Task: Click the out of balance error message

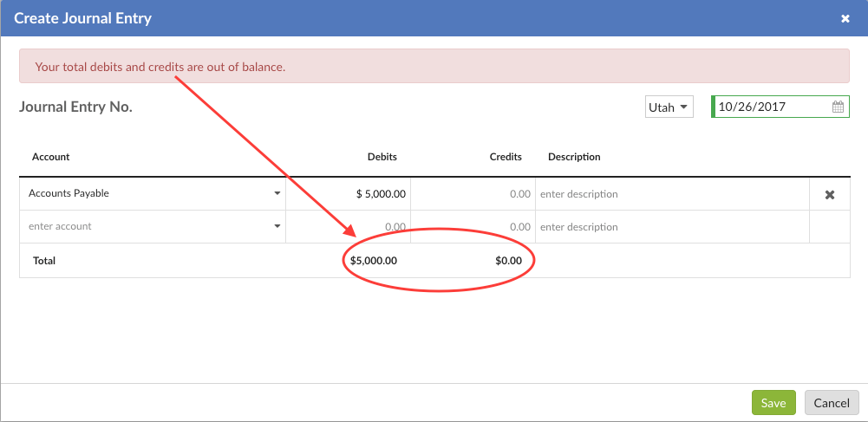Action: tap(160, 67)
